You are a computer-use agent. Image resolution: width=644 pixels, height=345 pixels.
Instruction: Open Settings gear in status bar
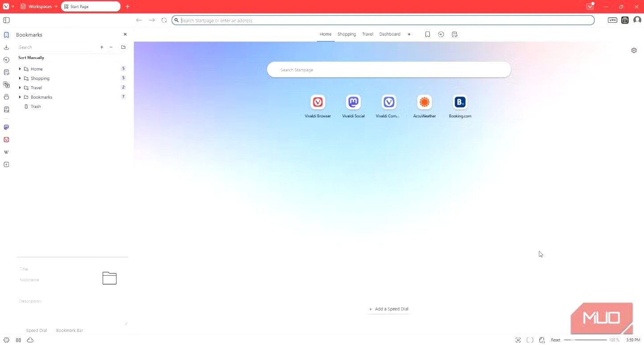coord(6,340)
